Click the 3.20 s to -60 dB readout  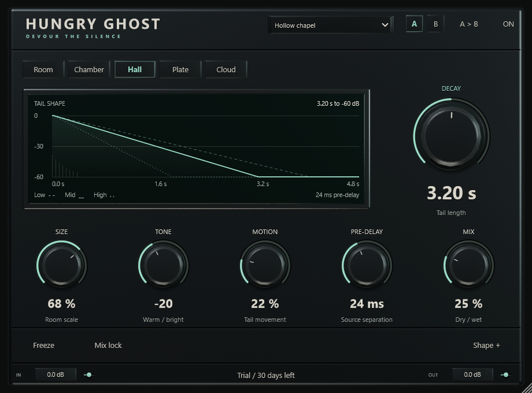tap(338, 104)
